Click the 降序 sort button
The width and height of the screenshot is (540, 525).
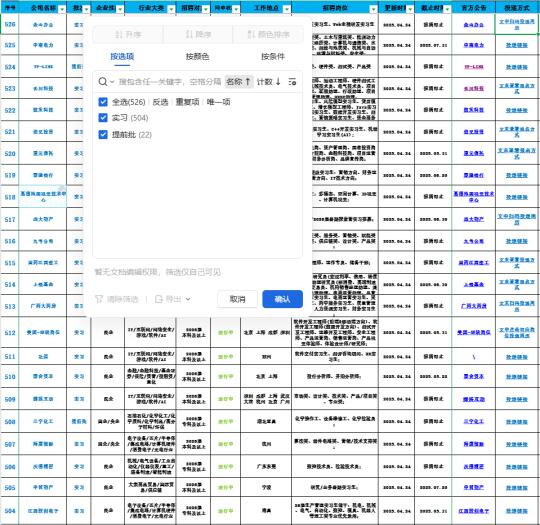pyautogui.click(x=198, y=34)
